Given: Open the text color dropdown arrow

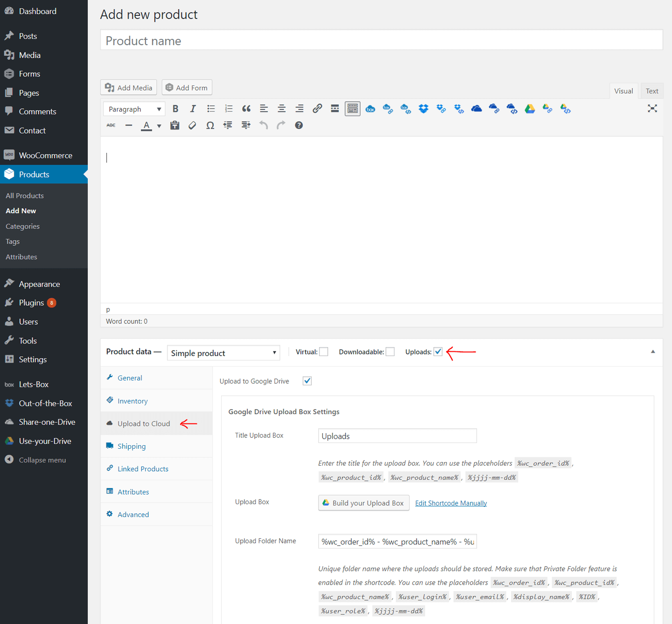Looking at the screenshot, I should [159, 126].
